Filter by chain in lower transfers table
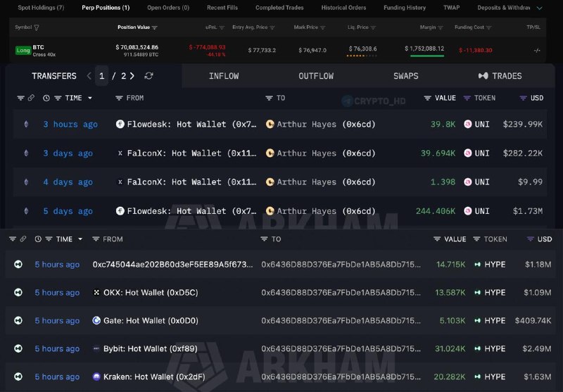This screenshot has height=392, width=563. (13, 239)
